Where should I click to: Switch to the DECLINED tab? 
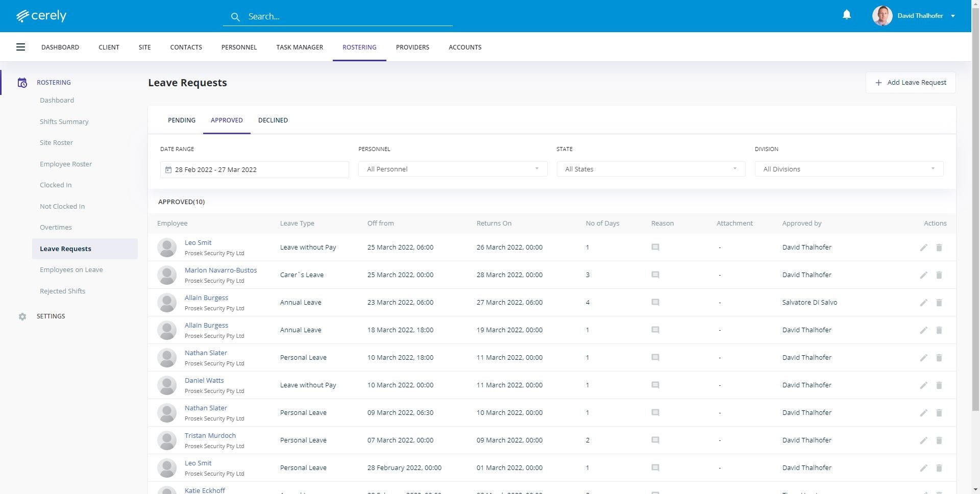pyautogui.click(x=273, y=120)
